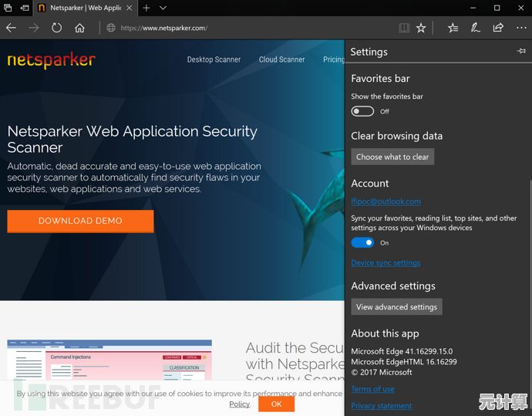The width and height of the screenshot is (532, 416).
Task: Add page to favorites with star icon
Action: click(x=421, y=28)
